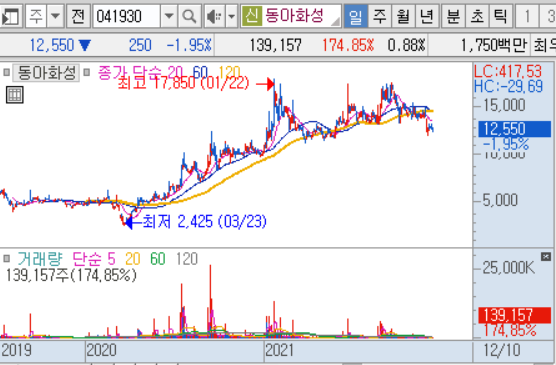Select the 일 daily chart tab

coord(356,16)
